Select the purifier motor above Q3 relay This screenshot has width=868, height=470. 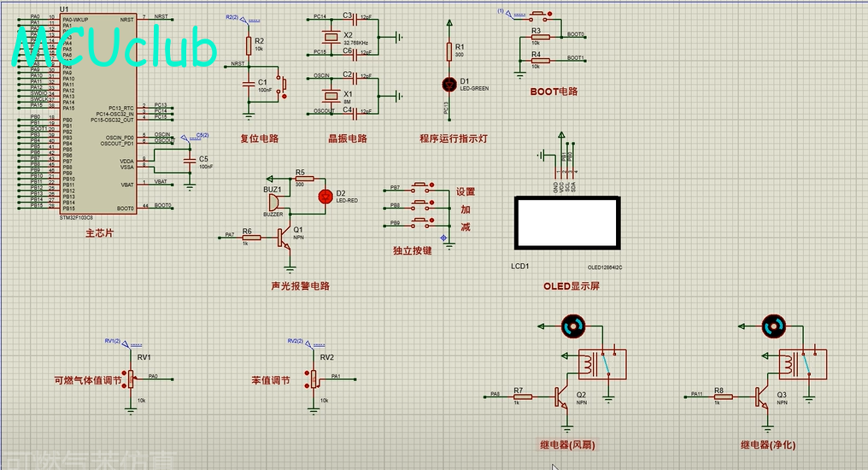tap(773, 326)
